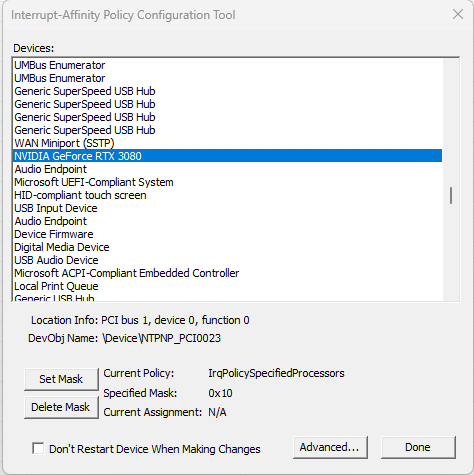Viewport: 474px width, 475px height.
Task: Click the device list scrollbar thumb
Action: [x=451, y=195]
